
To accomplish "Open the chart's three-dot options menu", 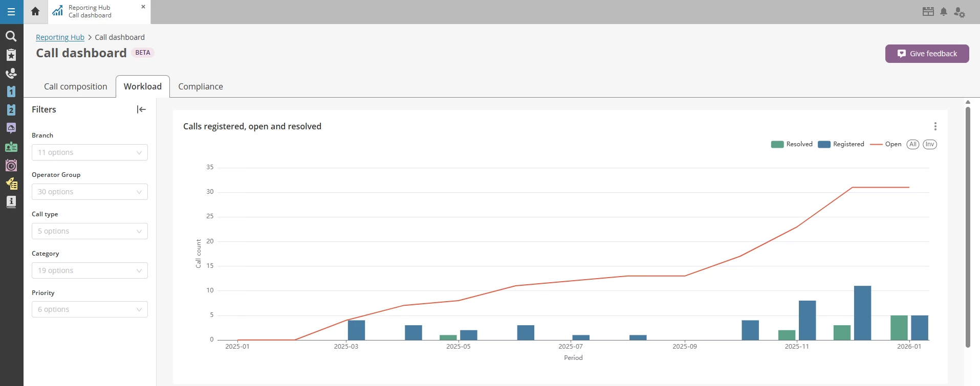I will [935, 126].
